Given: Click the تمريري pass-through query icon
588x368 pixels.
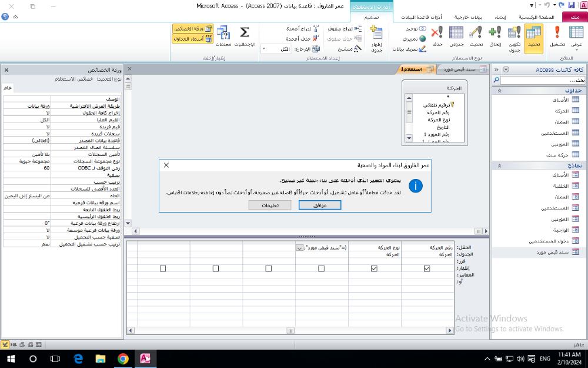Looking at the screenshot, I should (x=414, y=39).
